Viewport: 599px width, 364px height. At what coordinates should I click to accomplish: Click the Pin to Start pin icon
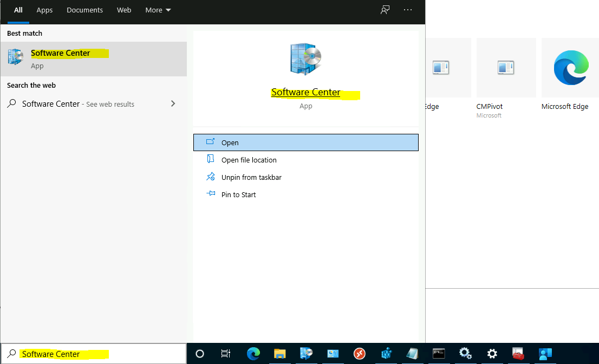tap(211, 194)
